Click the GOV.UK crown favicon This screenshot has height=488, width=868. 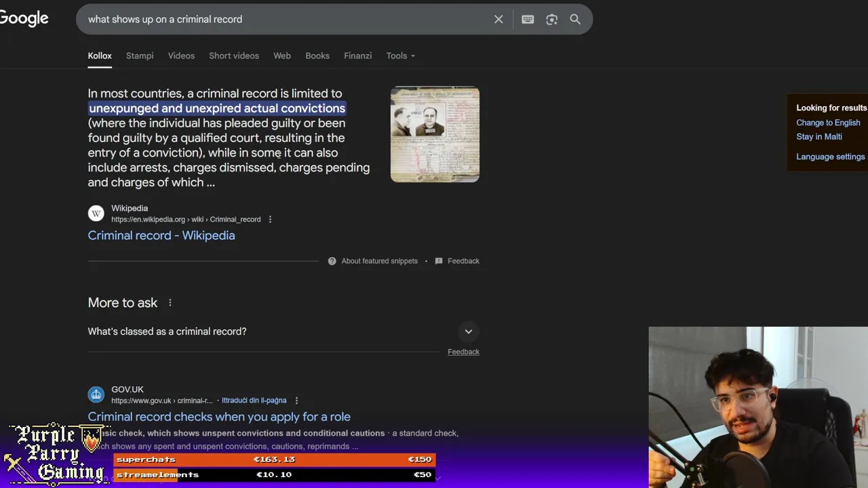tap(96, 394)
